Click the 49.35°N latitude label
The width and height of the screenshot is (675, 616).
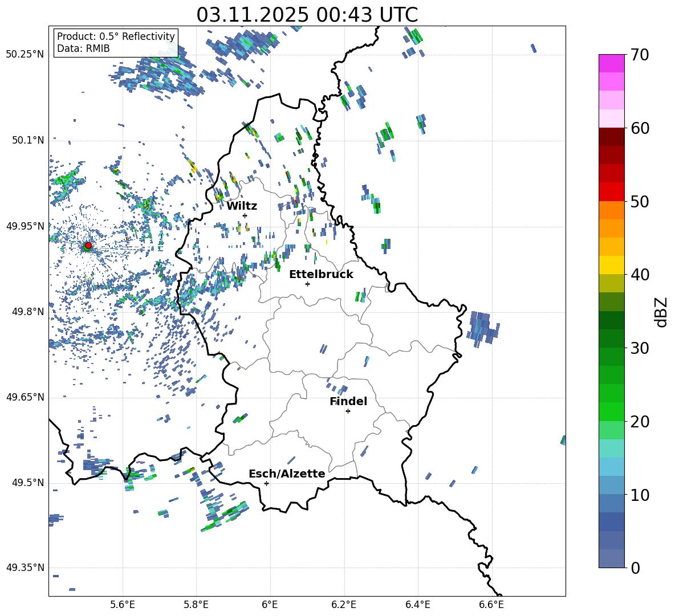[x=25, y=568]
